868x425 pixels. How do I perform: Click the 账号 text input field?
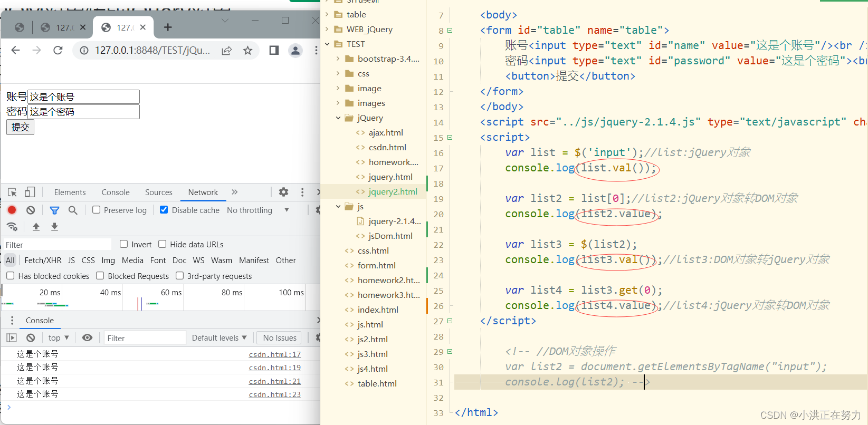pos(83,97)
